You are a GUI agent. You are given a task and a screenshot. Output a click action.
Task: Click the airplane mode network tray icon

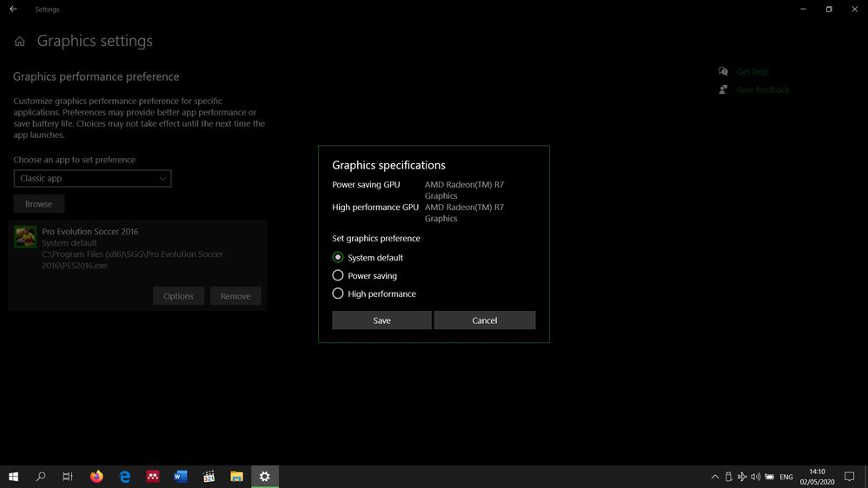742,477
